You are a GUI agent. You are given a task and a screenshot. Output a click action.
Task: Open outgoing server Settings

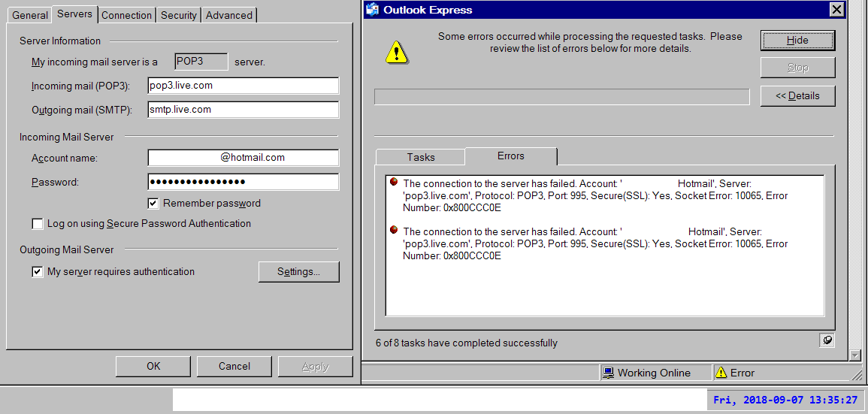pos(298,272)
